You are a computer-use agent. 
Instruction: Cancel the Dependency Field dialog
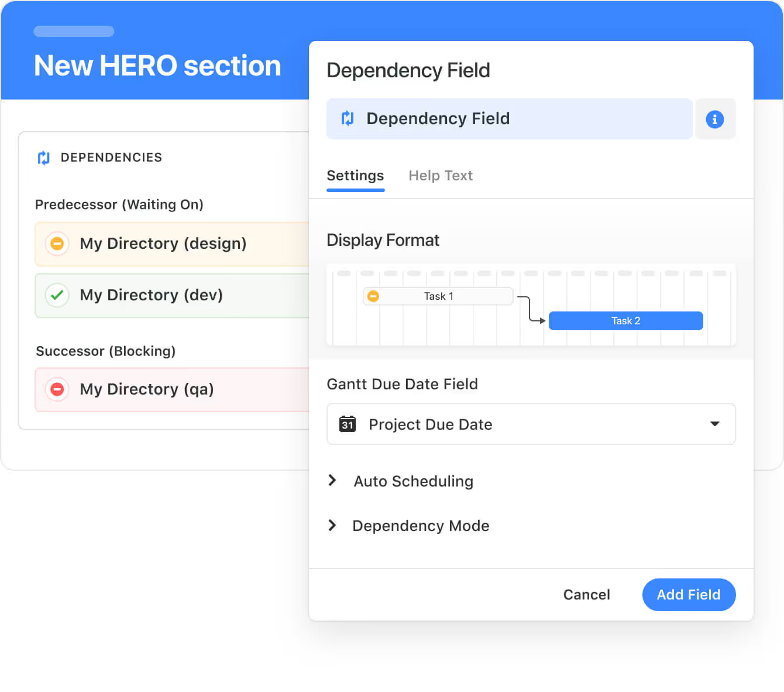pyautogui.click(x=586, y=595)
